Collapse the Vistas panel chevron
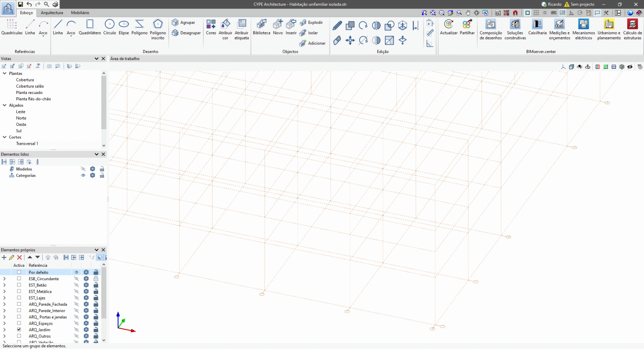This screenshot has width=644, height=349. point(96,59)
